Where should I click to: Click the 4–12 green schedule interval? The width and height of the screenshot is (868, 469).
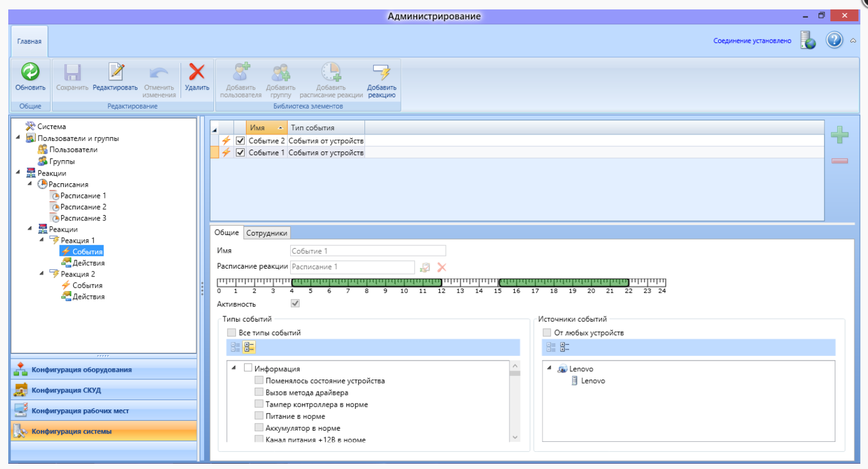pos(366,283)
